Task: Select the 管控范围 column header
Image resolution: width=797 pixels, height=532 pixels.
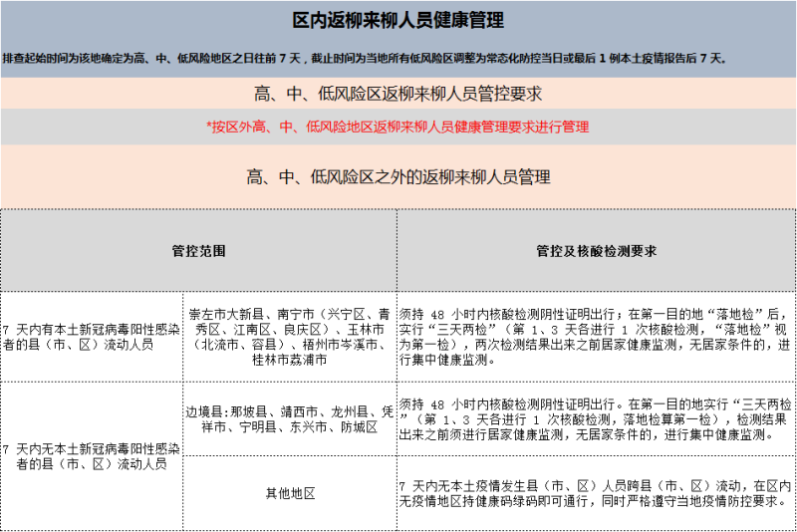Action: point(199,250)
